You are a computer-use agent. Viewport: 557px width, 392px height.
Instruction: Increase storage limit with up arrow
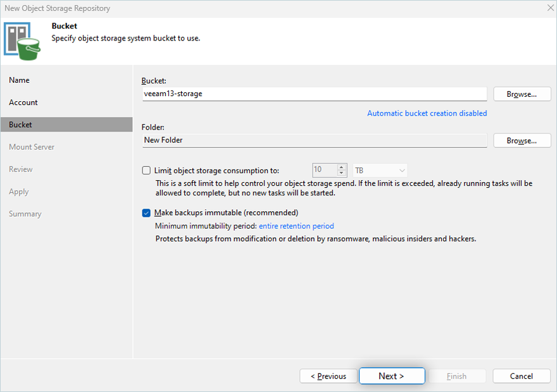[x=342, y=168]
